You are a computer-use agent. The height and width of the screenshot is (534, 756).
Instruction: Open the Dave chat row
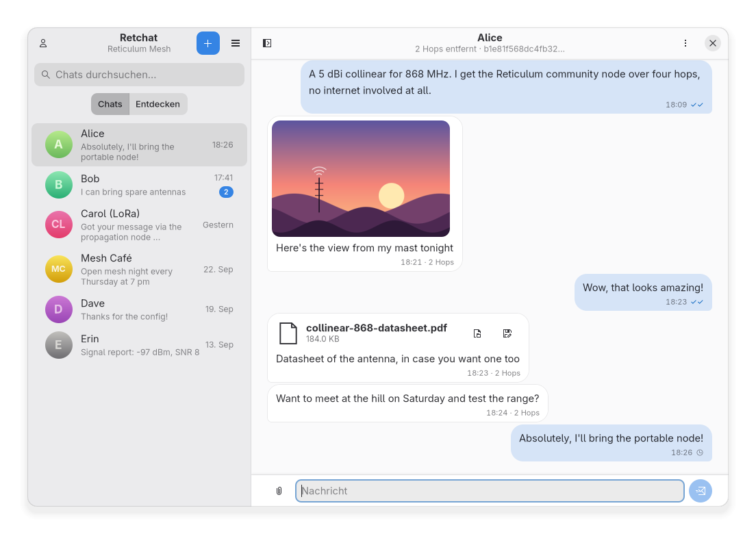point(139,309)
